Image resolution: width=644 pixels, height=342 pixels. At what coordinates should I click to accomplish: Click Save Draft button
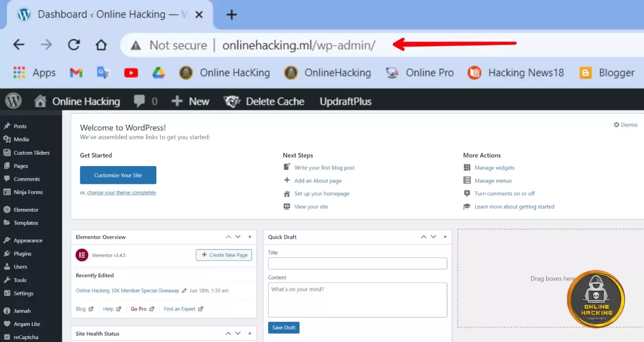point(284,327)
